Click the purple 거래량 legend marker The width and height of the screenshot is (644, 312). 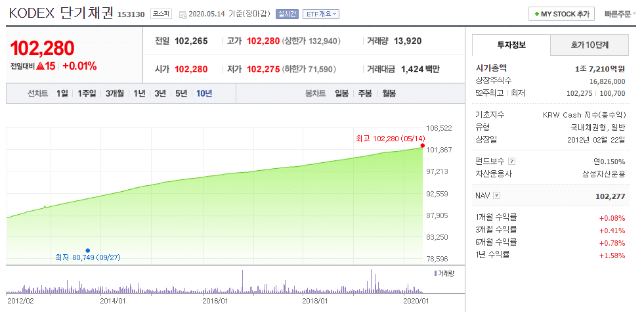435,273
